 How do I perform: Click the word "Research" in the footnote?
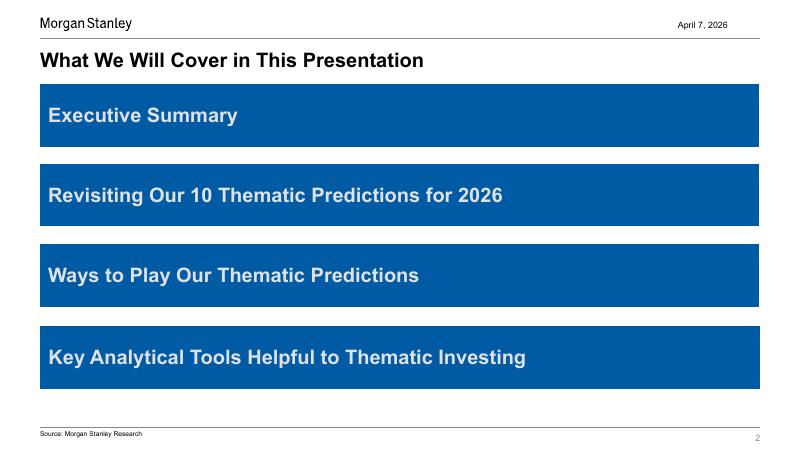[126, 434]
